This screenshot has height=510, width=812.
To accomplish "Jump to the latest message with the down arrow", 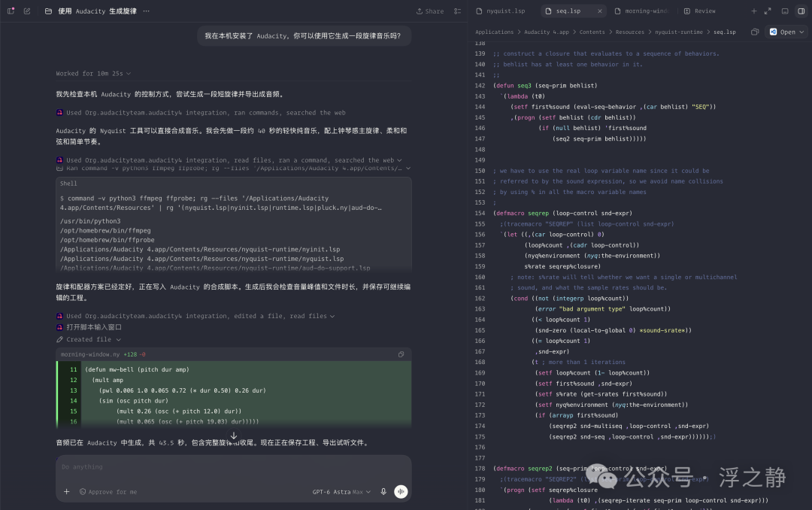I will (x=234, y=436).
